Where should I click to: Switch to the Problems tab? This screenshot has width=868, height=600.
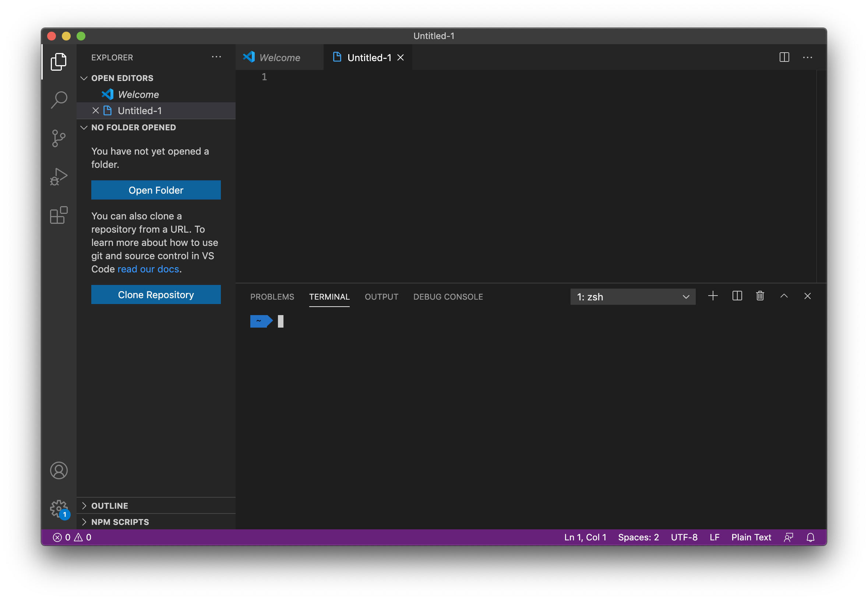[272, 297]
